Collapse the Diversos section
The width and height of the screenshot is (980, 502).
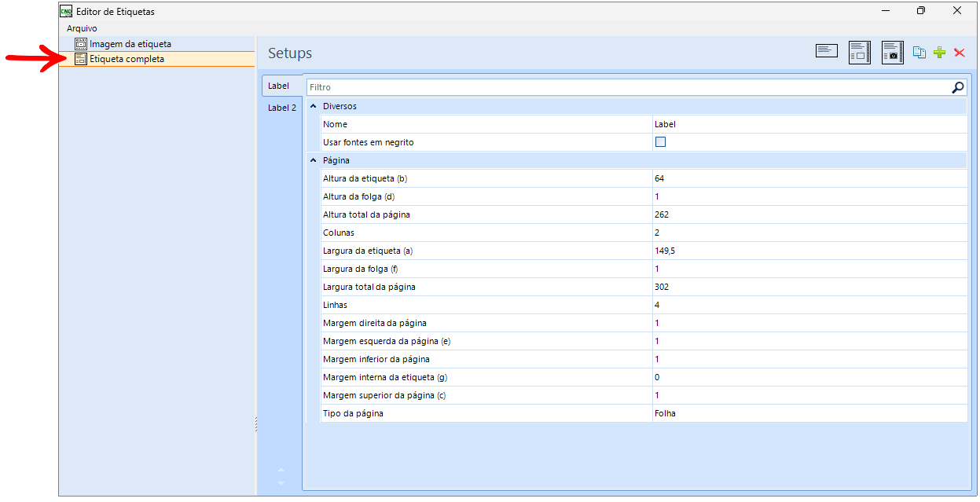[x=312, y=106]
